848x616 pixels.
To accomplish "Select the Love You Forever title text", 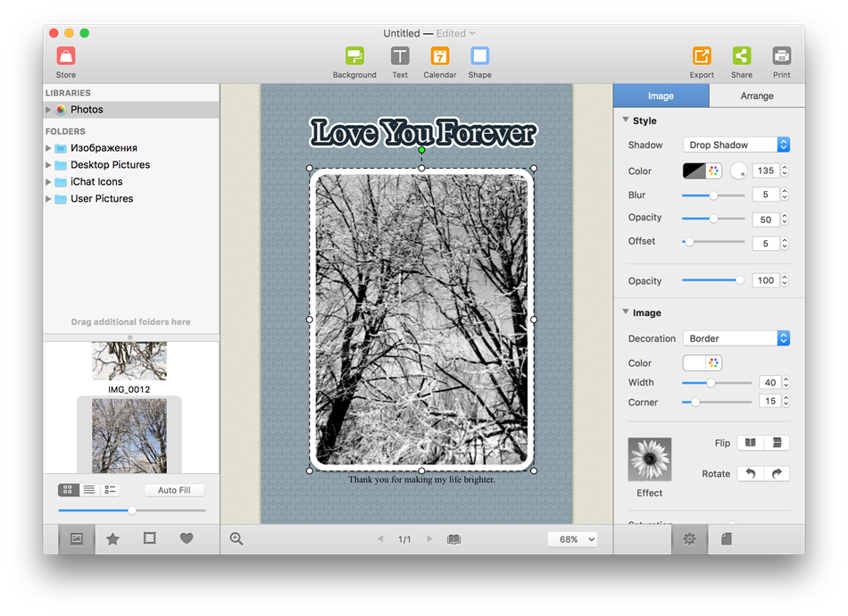I will click(422, 133).
